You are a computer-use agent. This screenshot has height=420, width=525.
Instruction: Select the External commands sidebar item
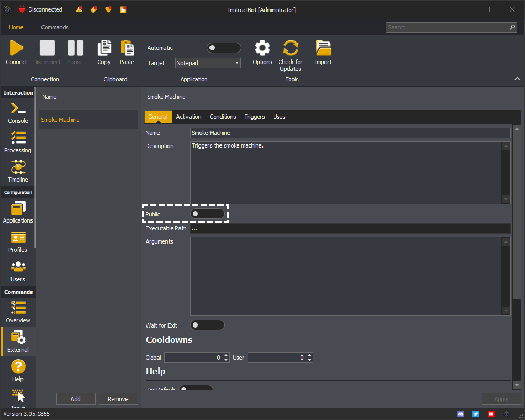click(x=18, y=342)
